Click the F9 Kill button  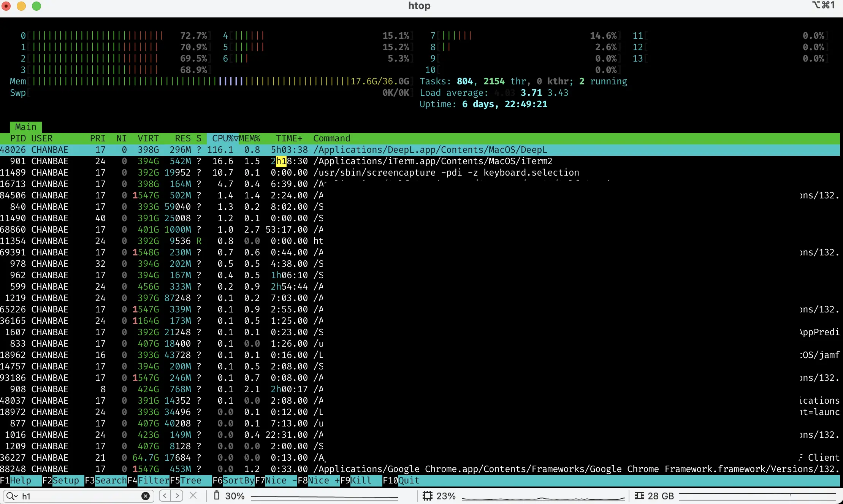click(361, 480)
